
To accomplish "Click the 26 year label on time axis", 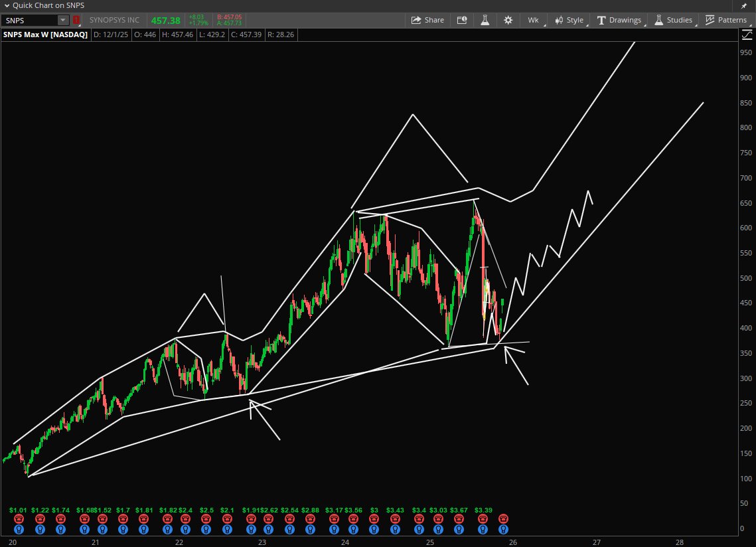I will pos(513,542).
